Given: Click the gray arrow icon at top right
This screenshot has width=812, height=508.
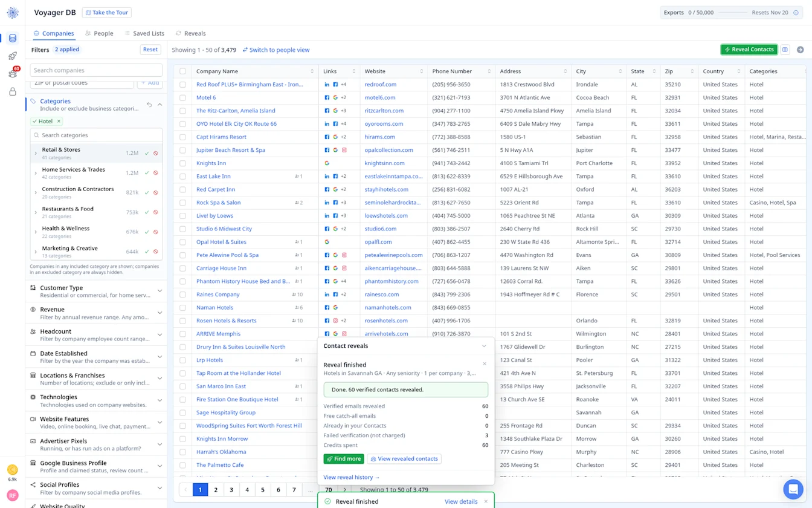Looking at the screenshot, I should [800, 50].
